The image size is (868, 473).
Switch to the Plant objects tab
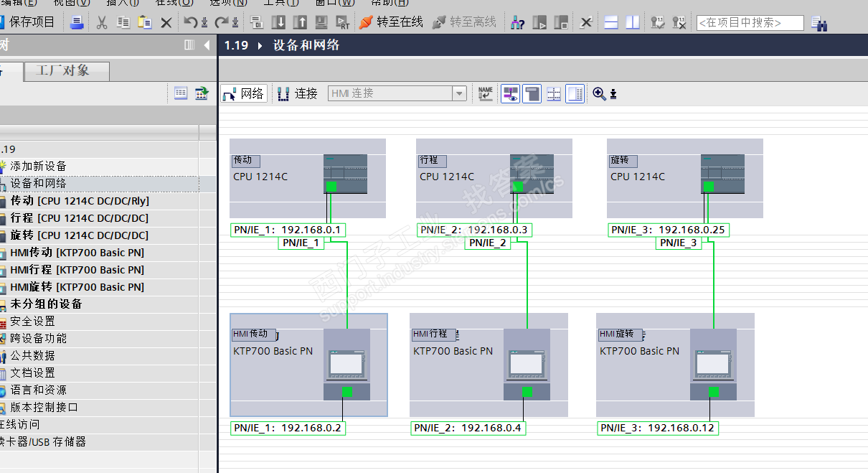(x=67, y=71)
